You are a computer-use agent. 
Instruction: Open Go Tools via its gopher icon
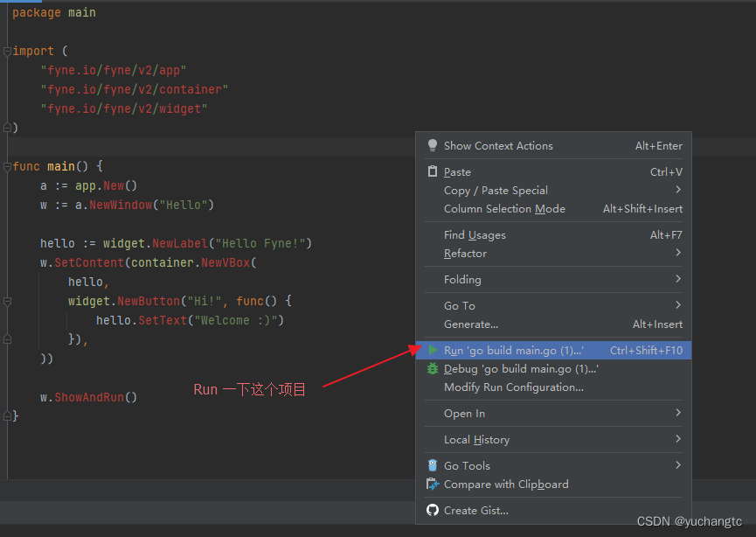point(432,465)
